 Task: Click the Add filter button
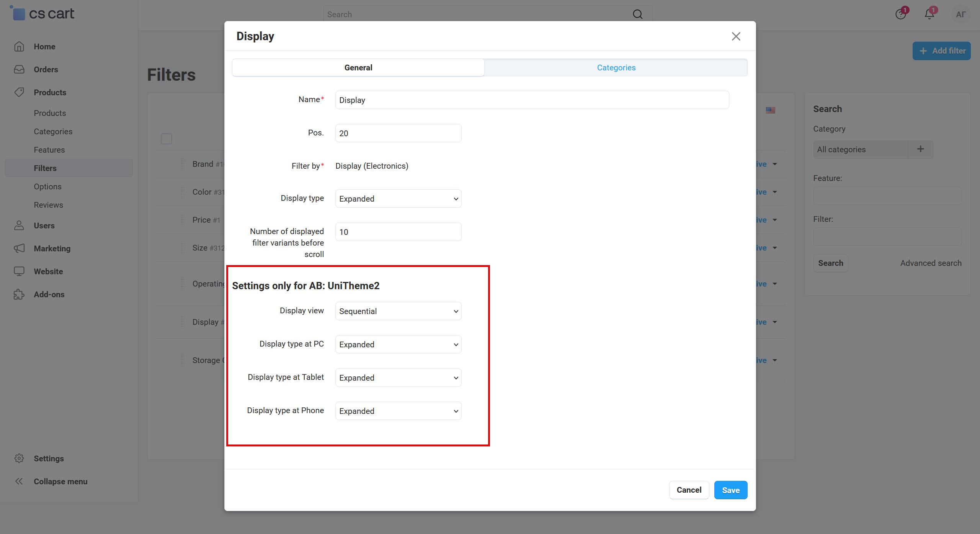[x=942, y=51]
